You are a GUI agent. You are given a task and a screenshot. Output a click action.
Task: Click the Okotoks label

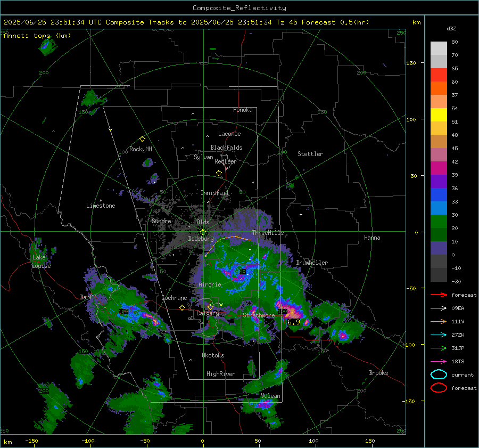click(x=213, y=355)
